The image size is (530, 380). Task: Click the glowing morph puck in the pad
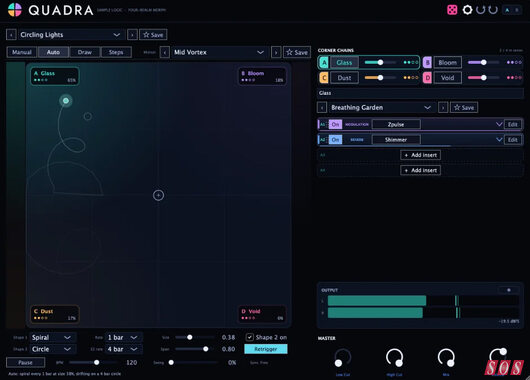[66, 100]
